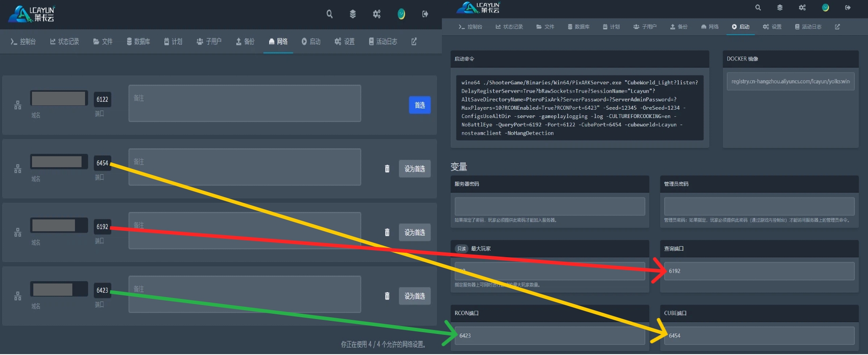Click 设为首选 button for port 6423
Screen dimensions: 868x355
[414, 296]
